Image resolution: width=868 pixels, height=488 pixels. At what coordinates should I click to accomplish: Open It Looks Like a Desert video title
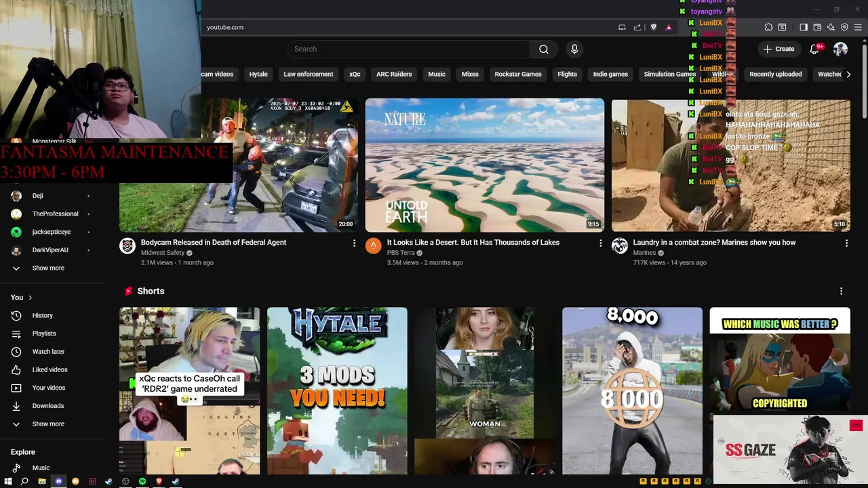473,243
